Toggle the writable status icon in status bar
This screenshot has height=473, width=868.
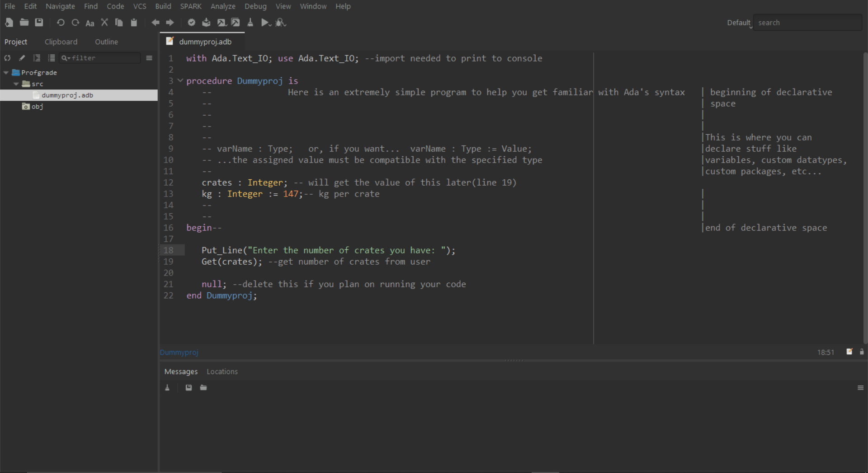click(849, 351)
